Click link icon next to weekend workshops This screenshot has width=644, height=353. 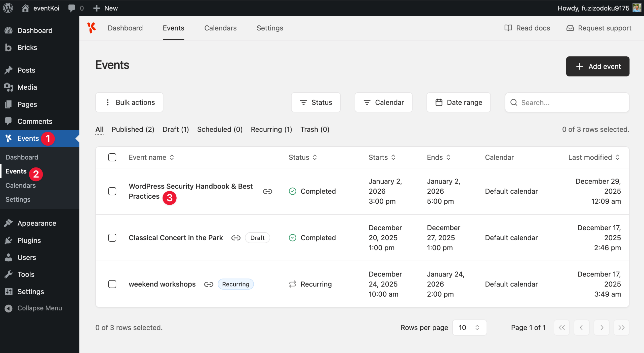point(209,284)
